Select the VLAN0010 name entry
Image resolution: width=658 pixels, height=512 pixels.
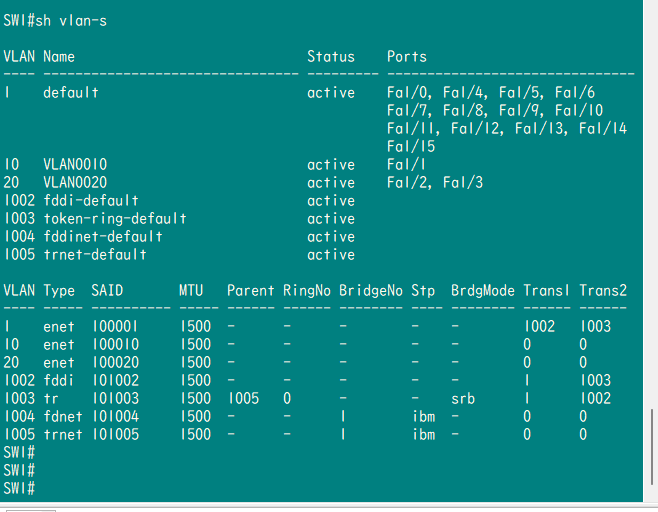coord(75,165)
